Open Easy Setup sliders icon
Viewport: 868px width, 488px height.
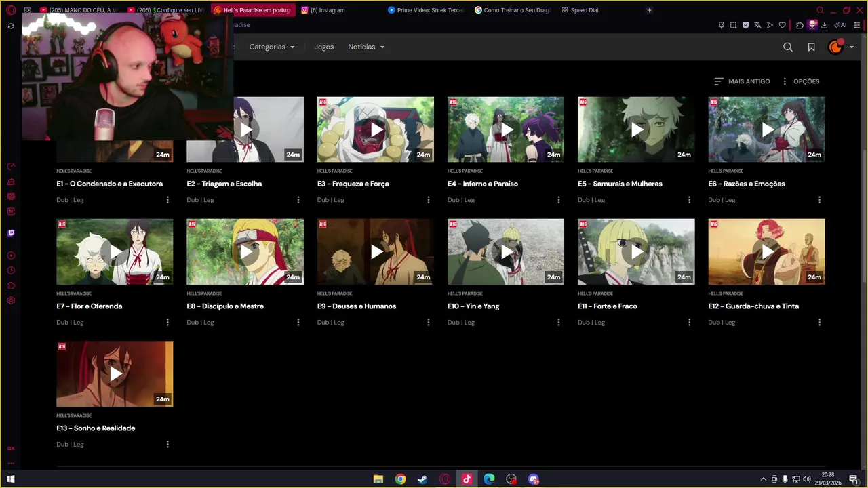coord(856,25)
